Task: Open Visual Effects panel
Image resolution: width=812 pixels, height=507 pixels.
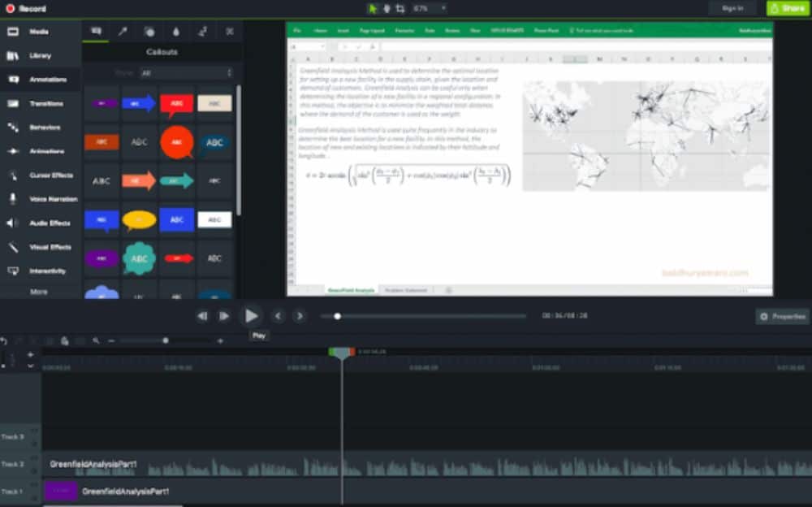Action: coord(39,247)
